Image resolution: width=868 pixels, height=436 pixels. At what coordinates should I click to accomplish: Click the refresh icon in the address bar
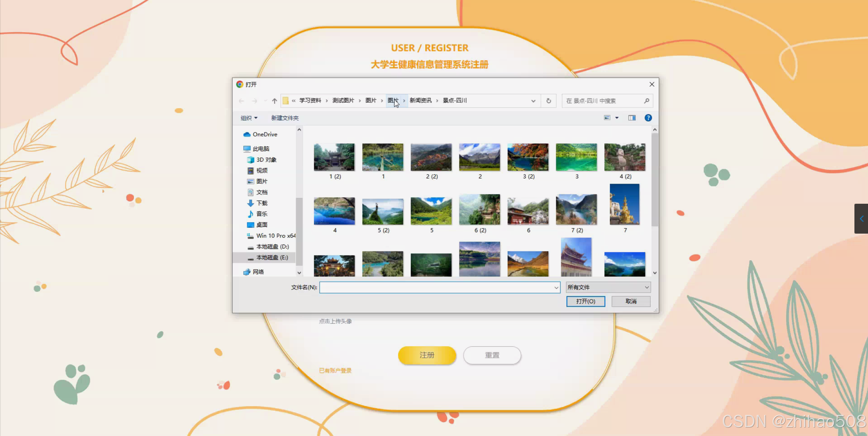[x=548, y=101]
